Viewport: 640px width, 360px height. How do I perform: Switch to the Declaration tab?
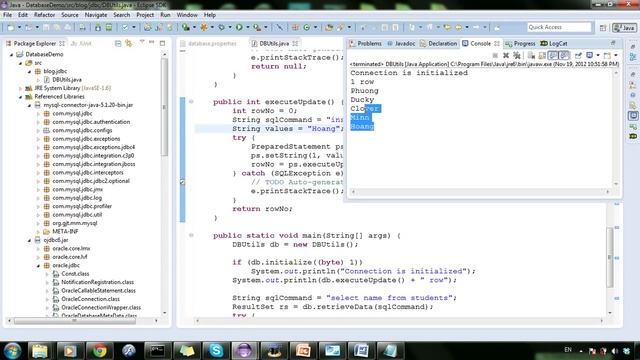point(438,43)
